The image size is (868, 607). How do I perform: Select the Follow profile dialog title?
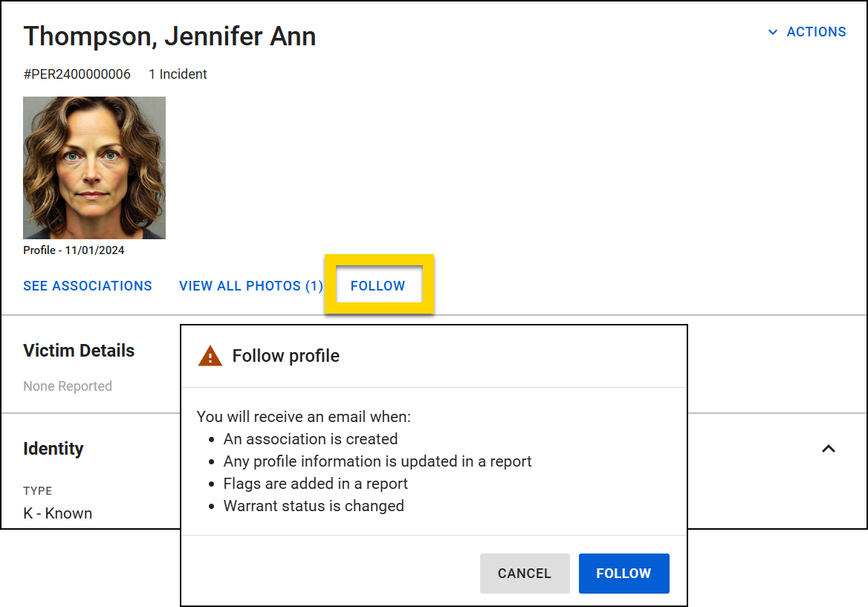pyautogui.click(x=286, y=355)
